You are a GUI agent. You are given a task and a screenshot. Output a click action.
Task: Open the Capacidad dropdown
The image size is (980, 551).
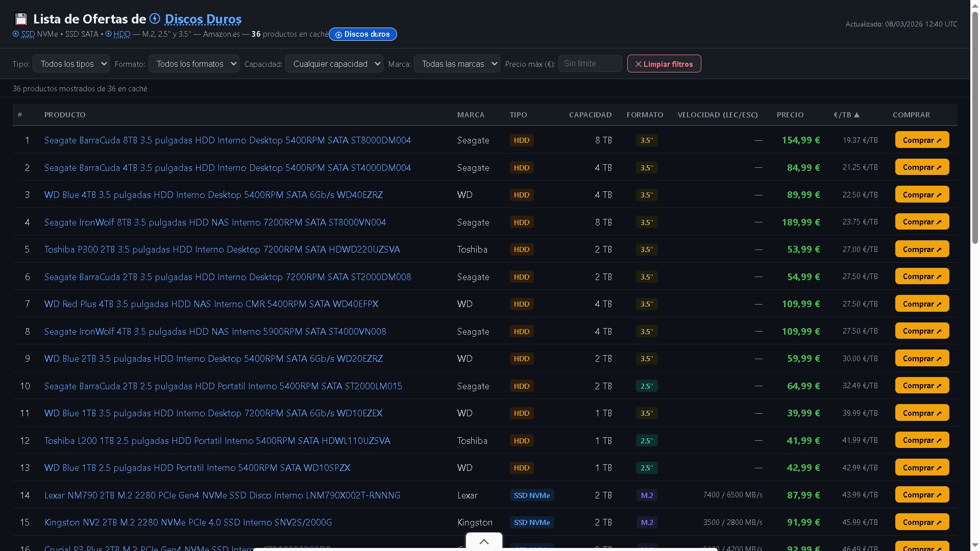click(334, 64)
